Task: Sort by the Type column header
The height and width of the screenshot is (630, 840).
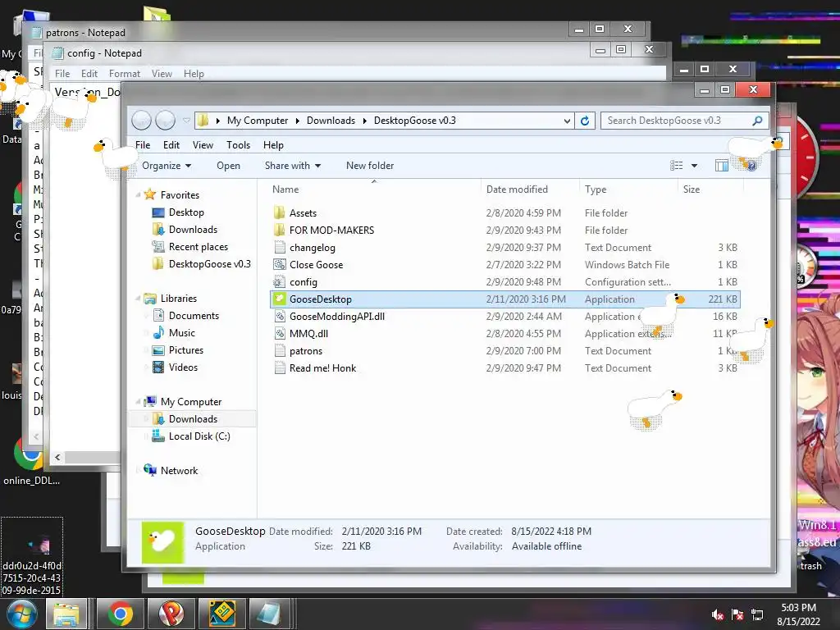Action: 629,189
